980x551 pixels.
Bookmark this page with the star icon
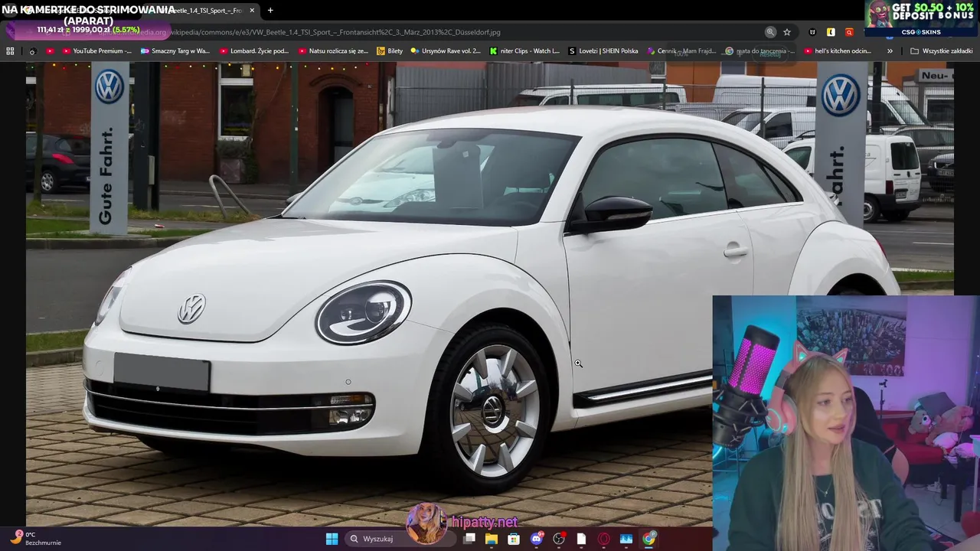tap(787, 32)
